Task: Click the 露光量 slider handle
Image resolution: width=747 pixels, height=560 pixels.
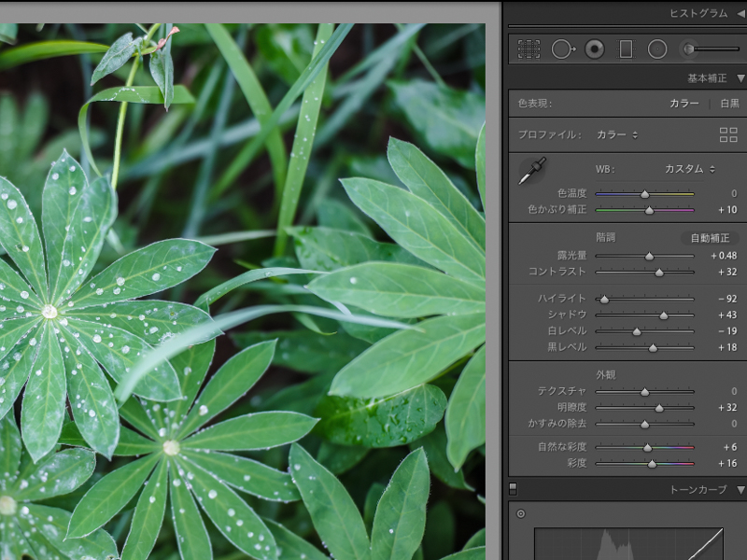Action: (649, 256)
